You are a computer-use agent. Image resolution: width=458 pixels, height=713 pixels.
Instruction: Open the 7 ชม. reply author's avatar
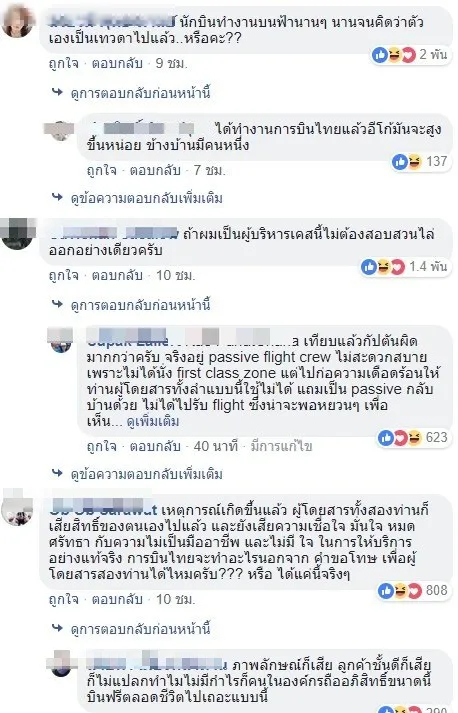tap(60, 130)
